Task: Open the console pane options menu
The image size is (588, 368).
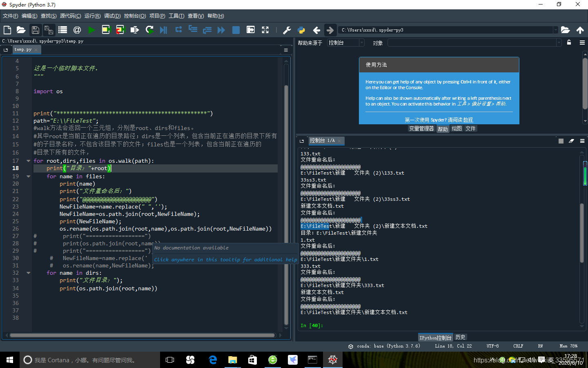Action: click(x=582, y=141)
